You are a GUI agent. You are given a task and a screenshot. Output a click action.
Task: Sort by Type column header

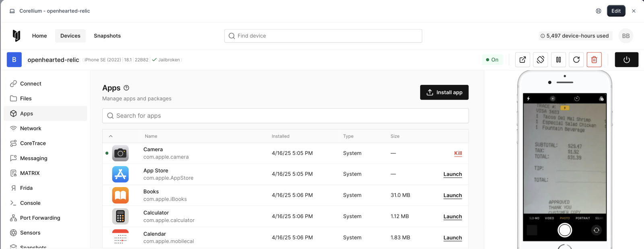tap(348, 136)
